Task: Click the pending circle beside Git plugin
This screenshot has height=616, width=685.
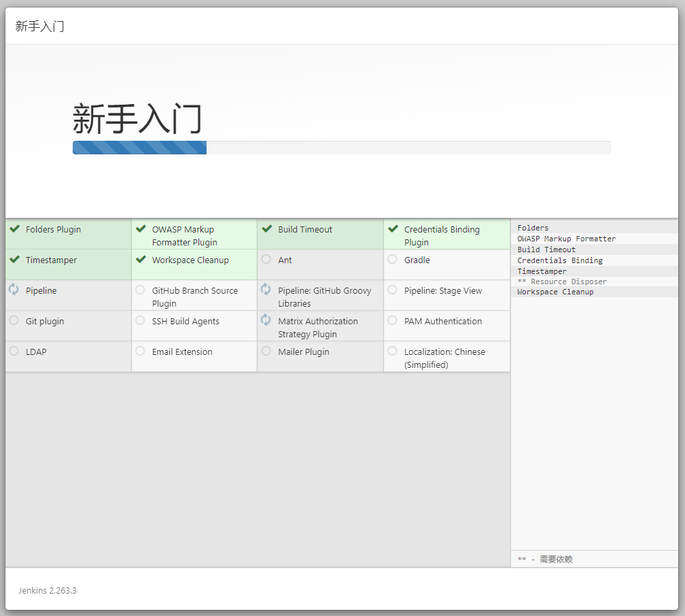Action: [x=14, y=320]
